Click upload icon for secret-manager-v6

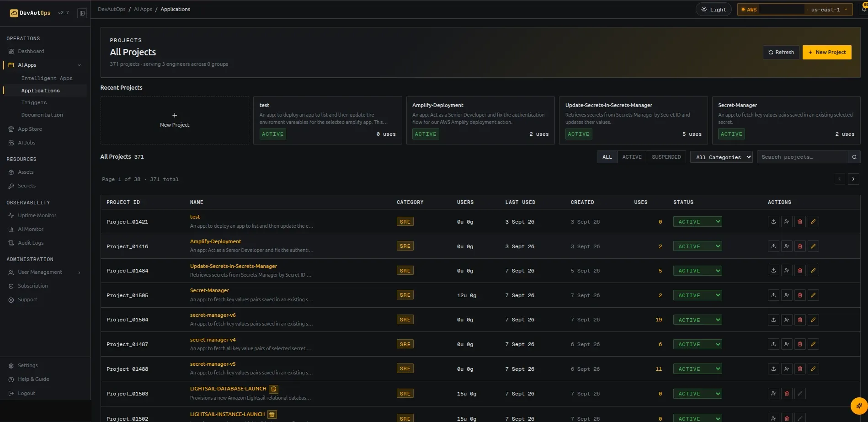pos(773,320)
